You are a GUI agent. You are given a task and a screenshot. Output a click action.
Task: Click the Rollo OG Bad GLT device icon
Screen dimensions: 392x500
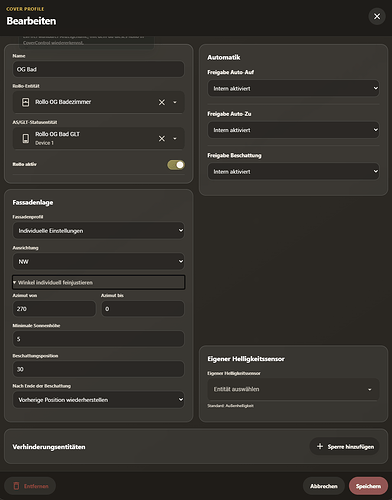point(26,138)
